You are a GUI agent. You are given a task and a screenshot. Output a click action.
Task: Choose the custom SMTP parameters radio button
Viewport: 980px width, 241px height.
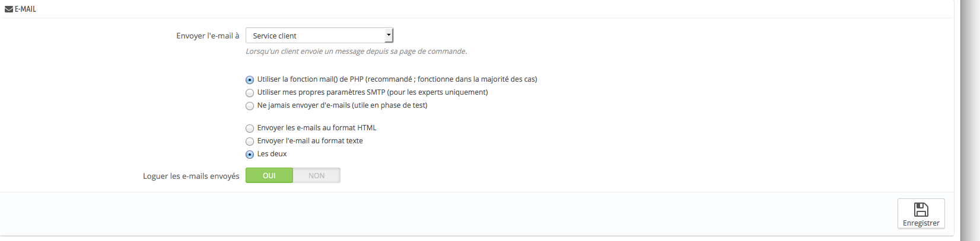250,93
